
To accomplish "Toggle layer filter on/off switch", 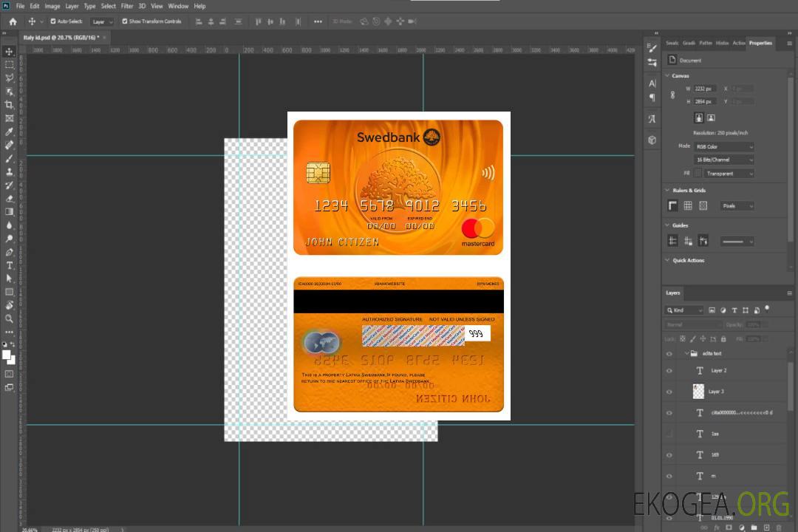I will coord(767,309).
